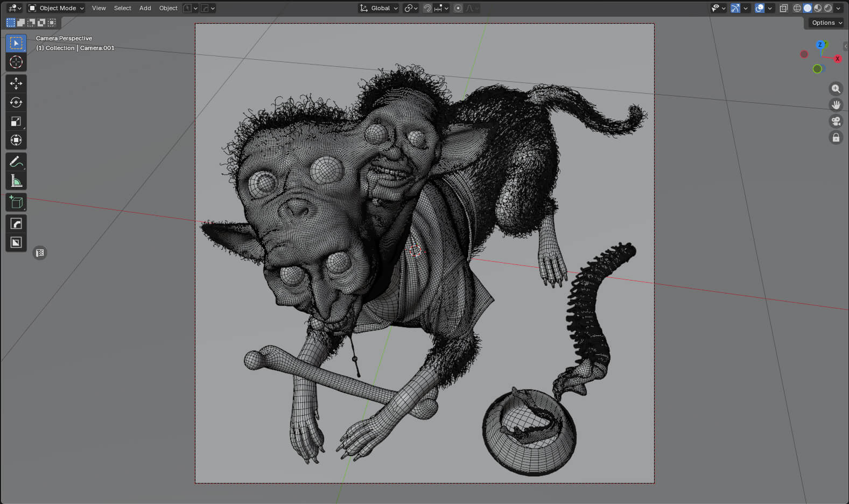Image resolution: width=849 pixels, height=504 pixels.
Task: Click the sidebar expand arrow at right edge
Action: tap(846, 47)
